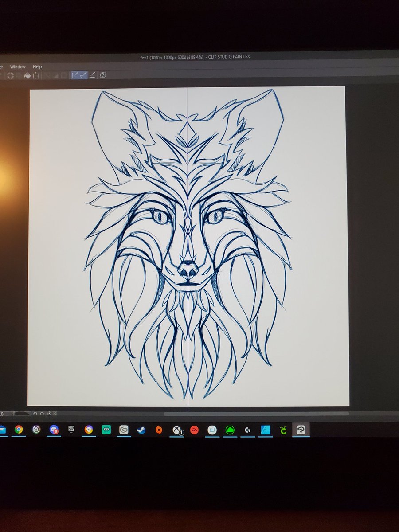The height and width of the screenshot is (532, 399).
Task: Rotate canvas right button
Action: (42, 414)
